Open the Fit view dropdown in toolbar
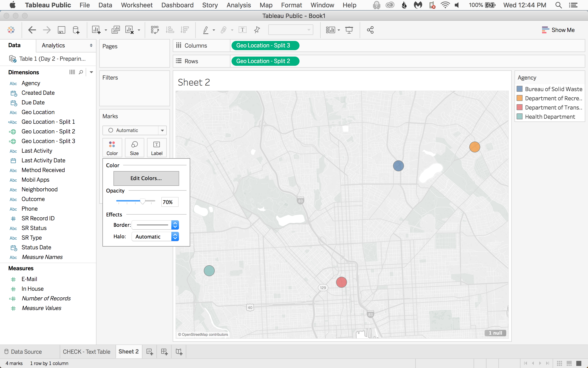The width and height of the screenshot is (588, 368). tap(291, 30)
